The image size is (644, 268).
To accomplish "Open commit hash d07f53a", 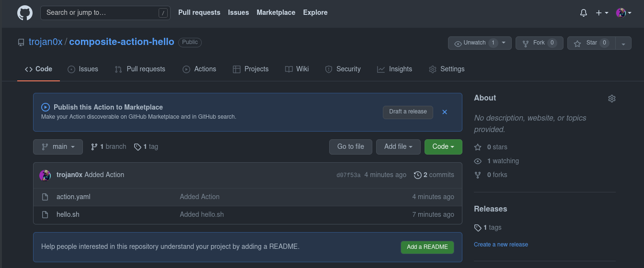I will pos(348,175).
